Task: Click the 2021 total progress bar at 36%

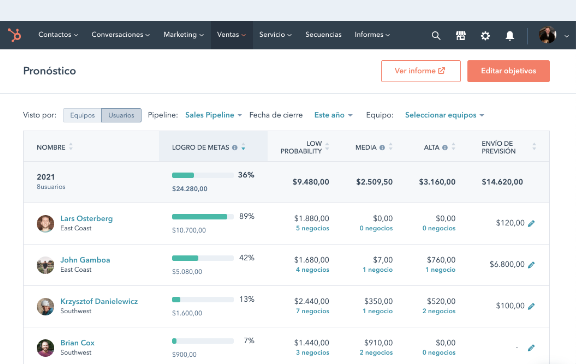Action: click(x=203, y=175)
